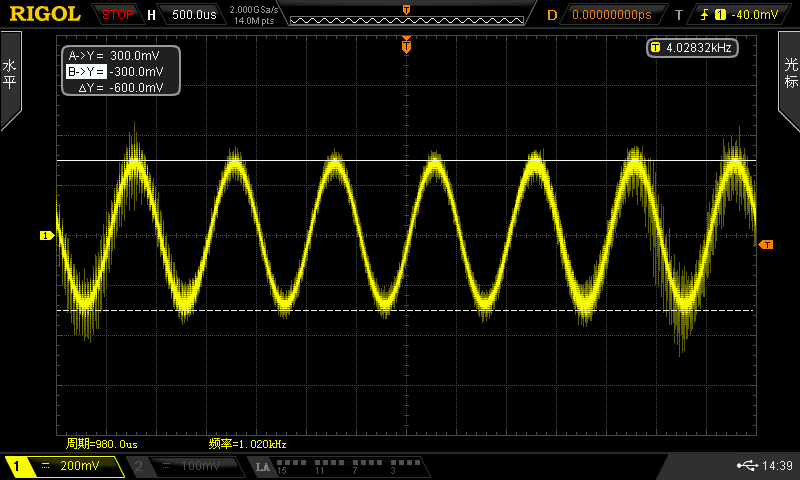This screenshot has height=480, width=800.
Task: Open the delay 0.00000000ps field
Action: (610, 15)
